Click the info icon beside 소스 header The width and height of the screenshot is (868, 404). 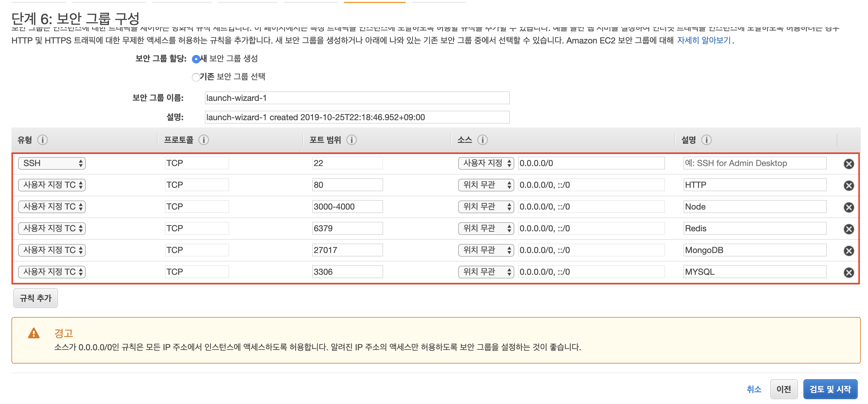pos(482,139)
